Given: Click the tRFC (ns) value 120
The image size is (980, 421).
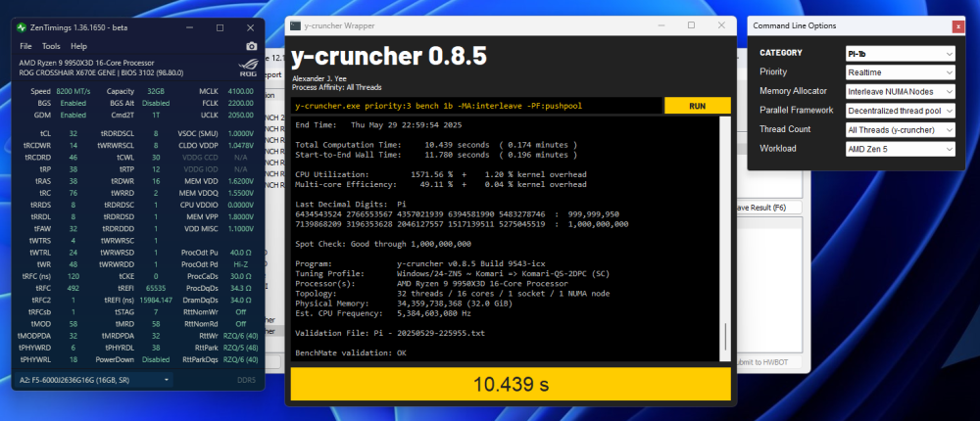Looking at the screenshot, I should coord(73,276).
